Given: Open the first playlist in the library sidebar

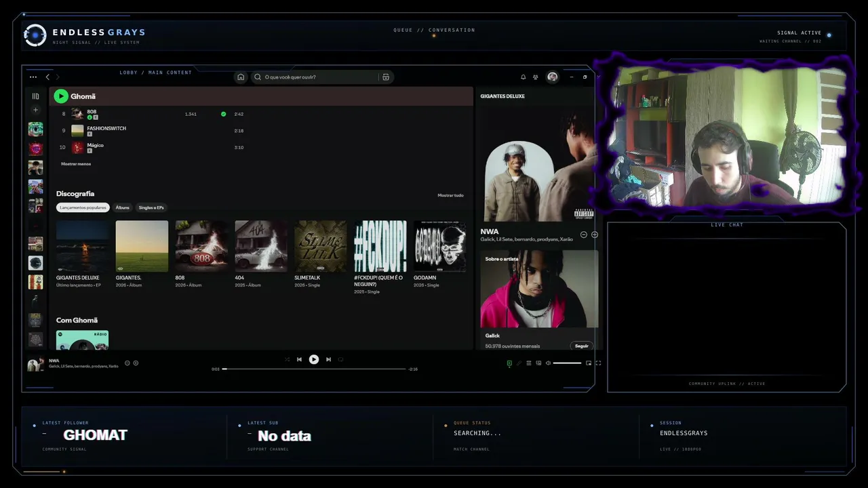Looking at the screenshot, I should pyautogui.click(x=35, y=129).
